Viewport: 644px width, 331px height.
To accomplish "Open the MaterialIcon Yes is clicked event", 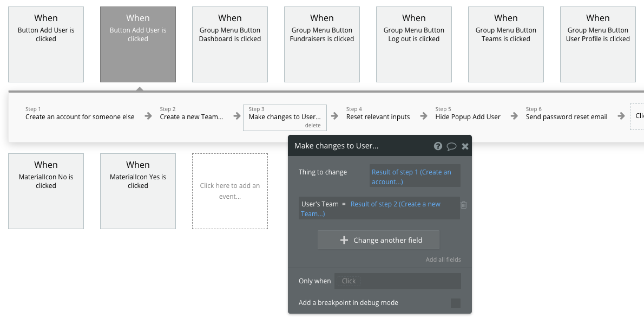I will [138, 191].
